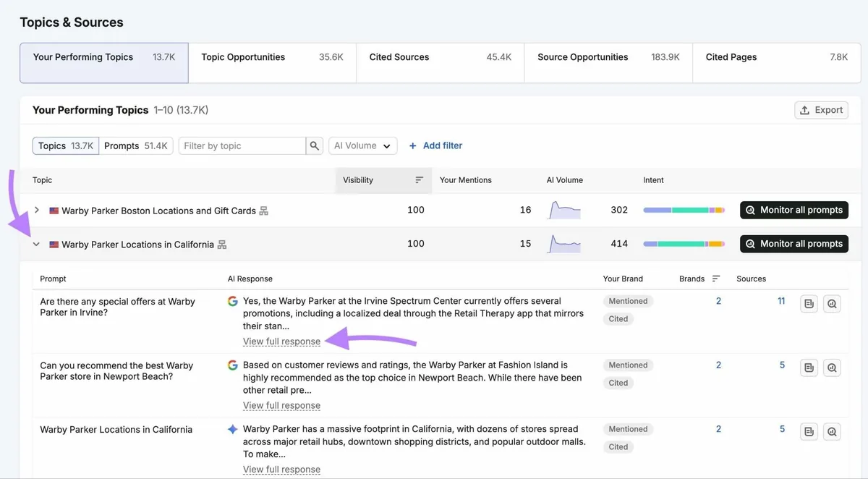868x479 pixels.
Task: Click the search magnifier icon beside topic filter
Action: [315, 145]
